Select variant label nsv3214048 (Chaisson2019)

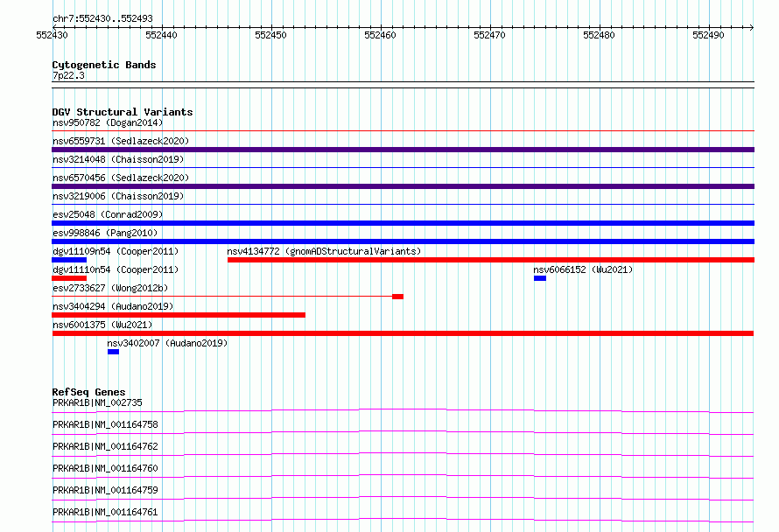coord(118,159)
